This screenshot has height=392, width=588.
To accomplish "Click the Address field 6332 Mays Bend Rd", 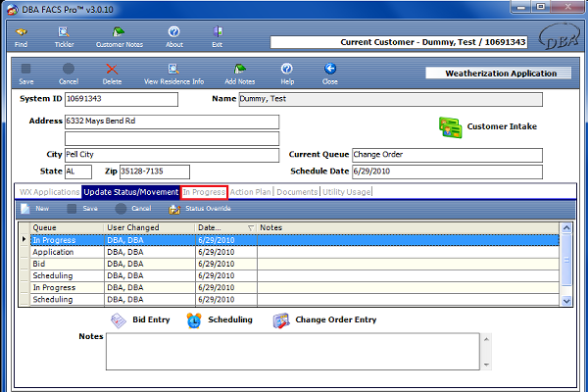I will pos(172,122).
